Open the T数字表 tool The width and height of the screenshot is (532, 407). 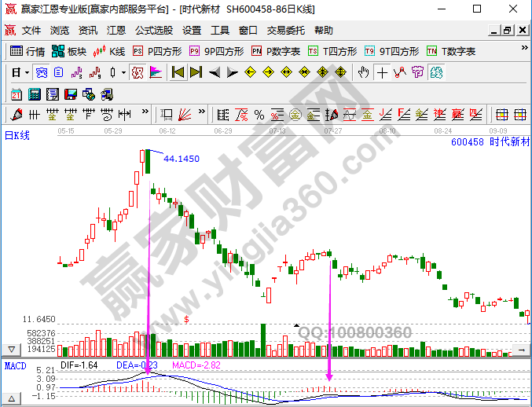tap(451, 51)
